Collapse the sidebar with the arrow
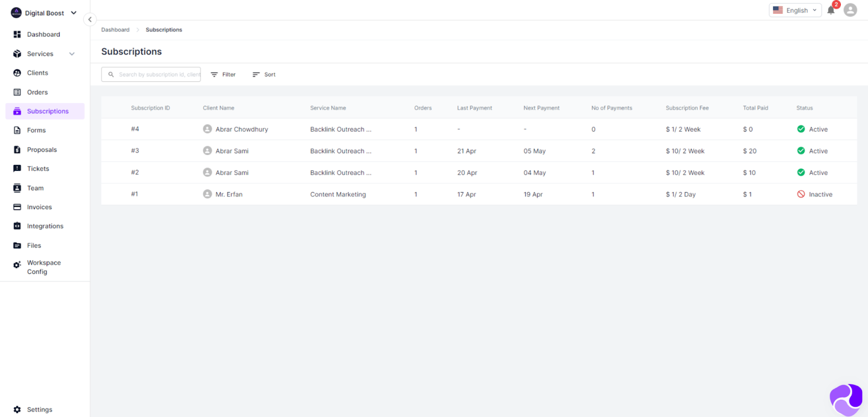This screenshot has width=868, height=417. (x=90, y=20)
